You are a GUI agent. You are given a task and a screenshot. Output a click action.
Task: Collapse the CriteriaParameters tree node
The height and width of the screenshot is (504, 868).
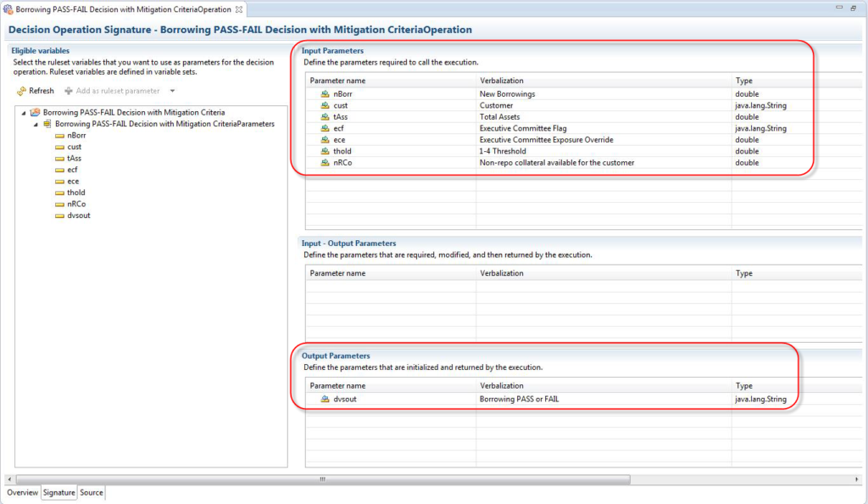click(36, 124)
